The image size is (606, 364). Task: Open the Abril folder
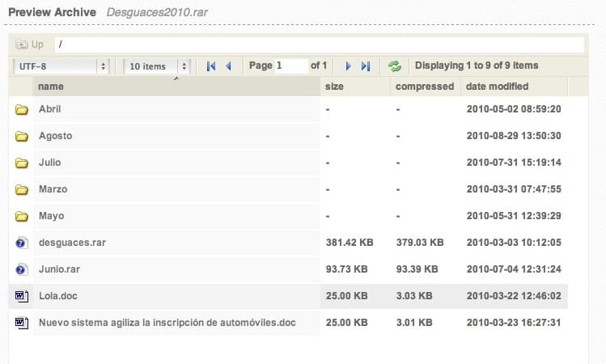point(49,109)
